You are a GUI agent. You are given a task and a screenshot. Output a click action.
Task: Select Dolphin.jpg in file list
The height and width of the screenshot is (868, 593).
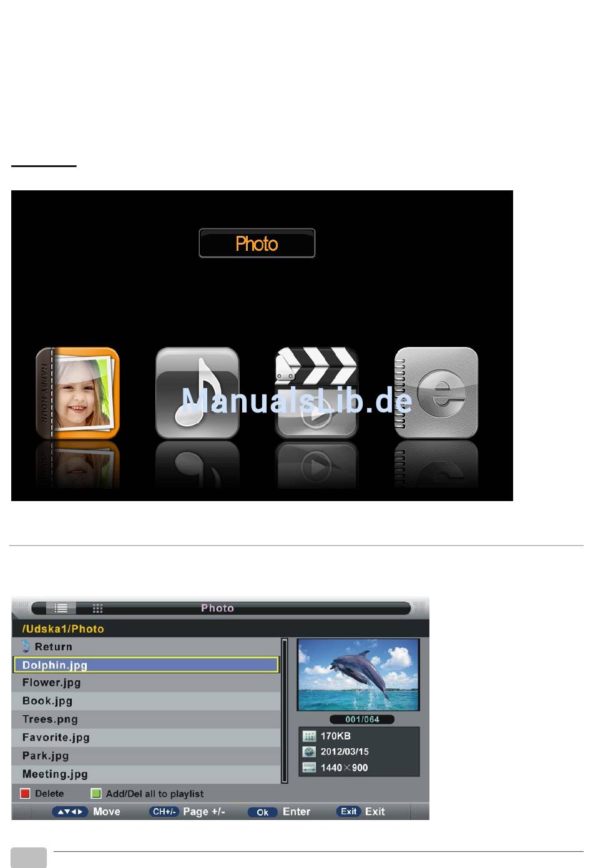[x=145, y=665]
